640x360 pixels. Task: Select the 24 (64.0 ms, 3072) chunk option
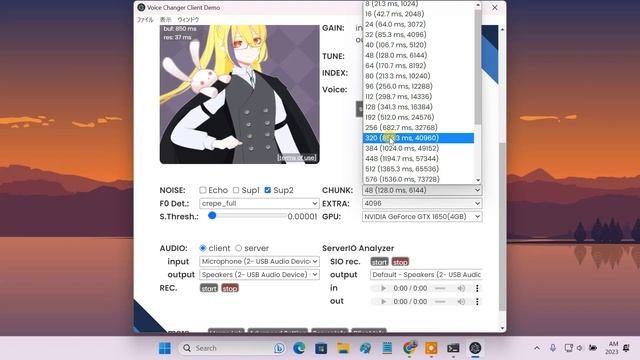[x=418, y=24]
